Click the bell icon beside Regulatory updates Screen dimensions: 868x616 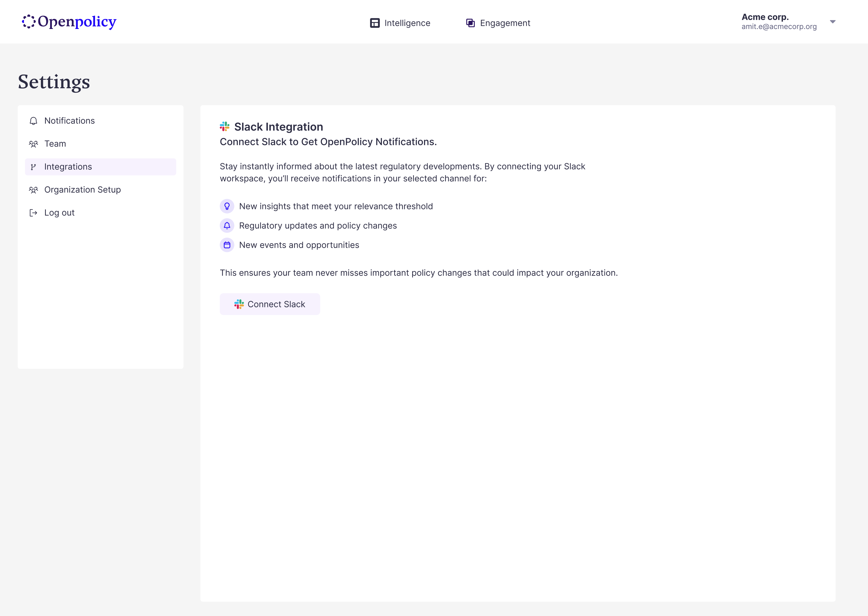click(227, 226)
